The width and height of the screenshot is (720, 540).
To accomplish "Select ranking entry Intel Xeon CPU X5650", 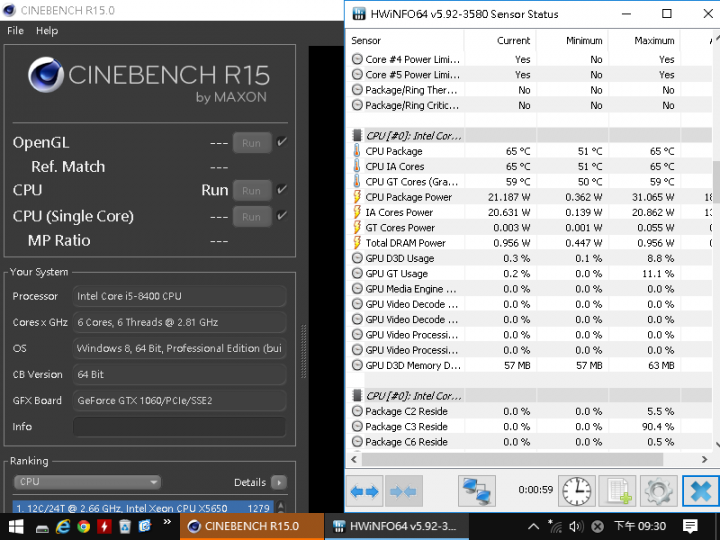I will coord(143,508).
